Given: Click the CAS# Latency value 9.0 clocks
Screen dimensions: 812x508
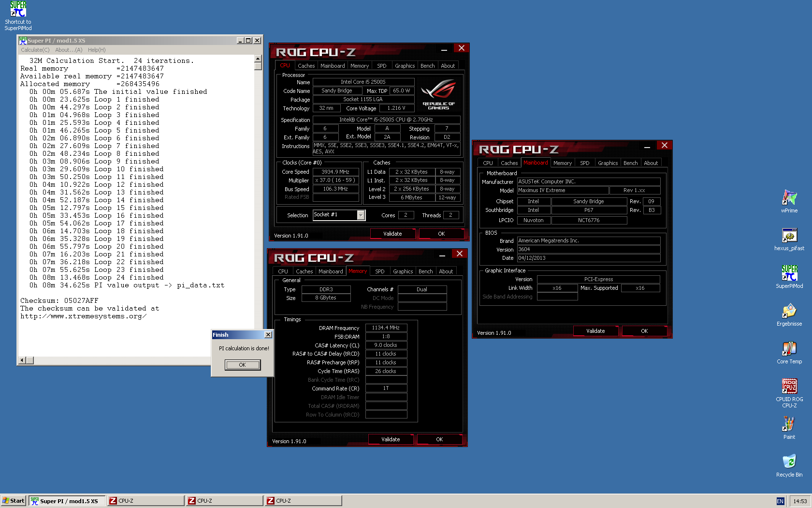Looking at the screenshot, I should tap(386, 345).
